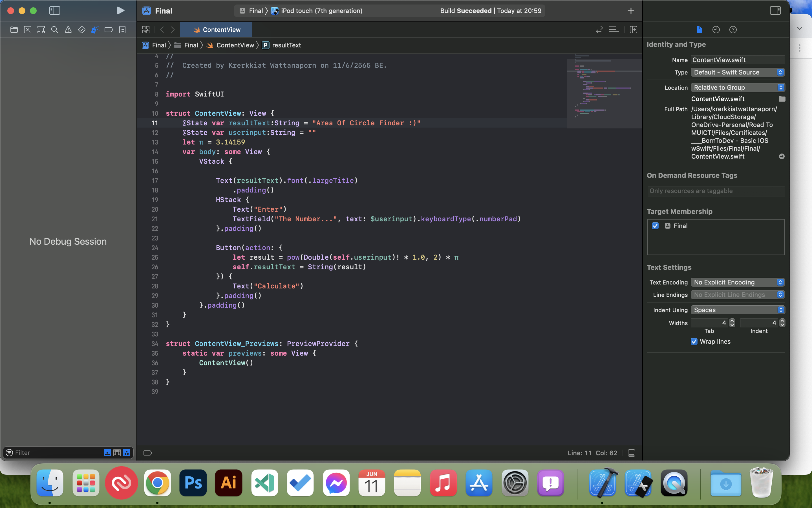This screenshot has width=812, height=508.
Task: Click the Indent width stepper
Action: 782,323
